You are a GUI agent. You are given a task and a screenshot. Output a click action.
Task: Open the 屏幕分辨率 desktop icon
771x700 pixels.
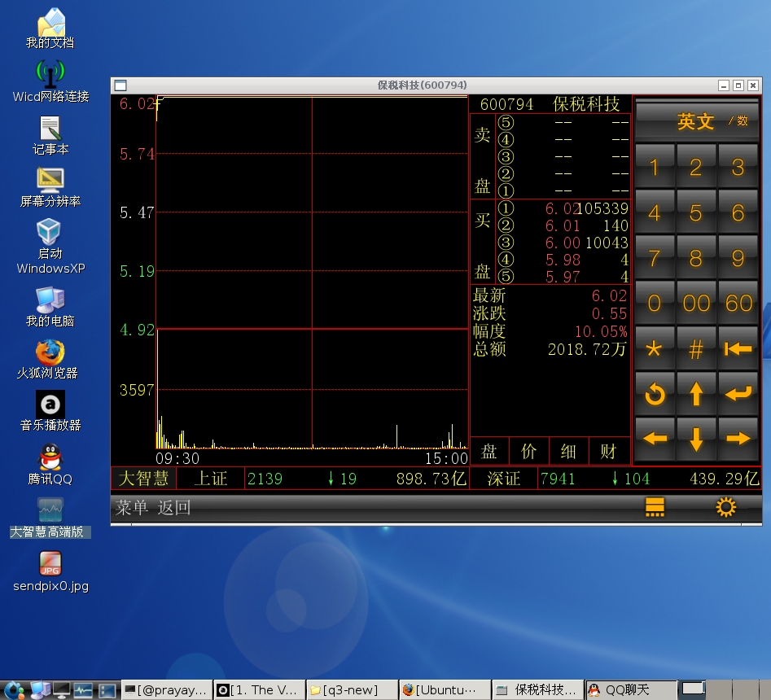(50, 188)
